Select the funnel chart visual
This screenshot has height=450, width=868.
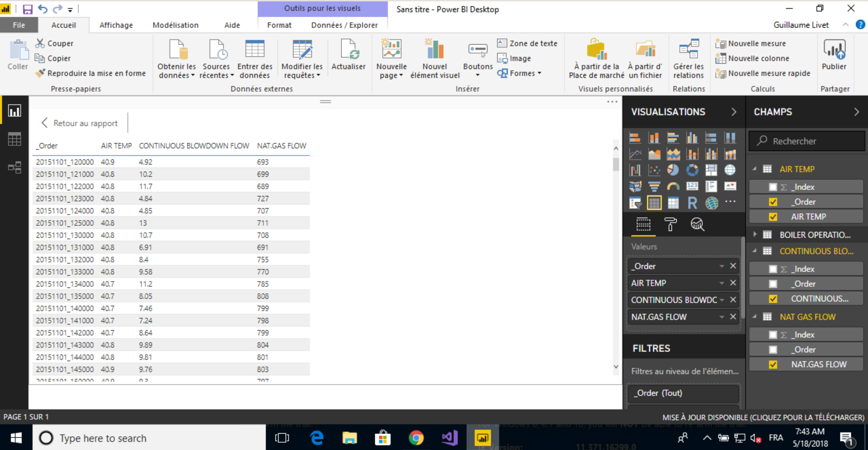coord(654,186)
